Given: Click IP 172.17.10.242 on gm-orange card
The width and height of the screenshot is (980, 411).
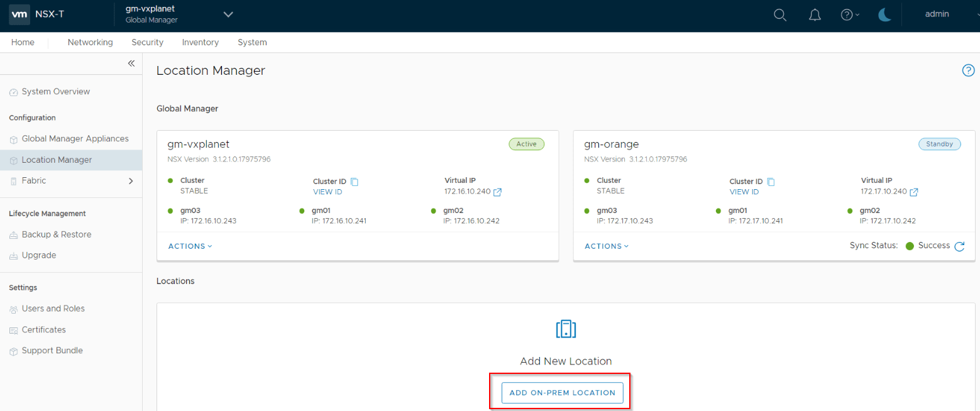Looking at the screenshot, I should (x=888, y=221).
